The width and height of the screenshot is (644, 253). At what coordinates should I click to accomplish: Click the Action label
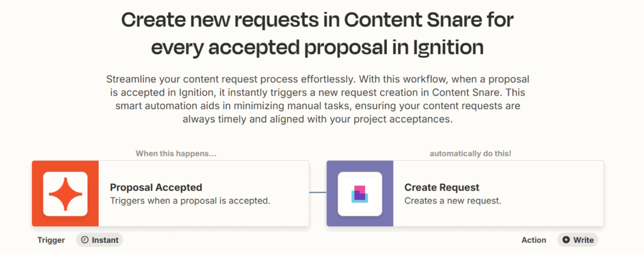pos(534,240)
